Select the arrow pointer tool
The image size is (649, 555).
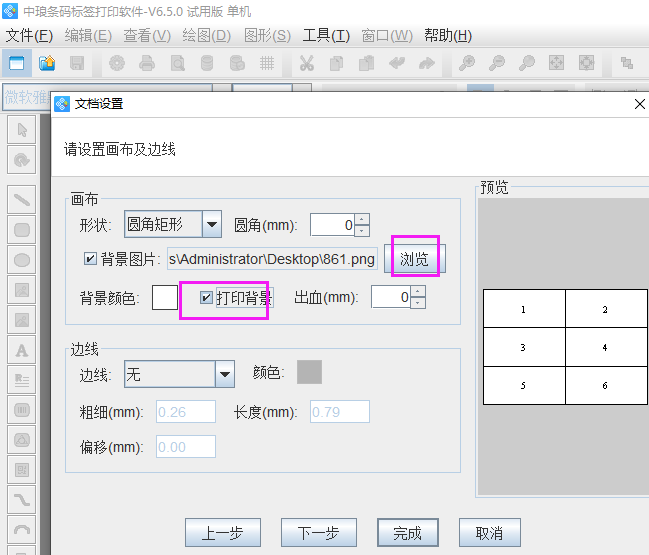22,130
